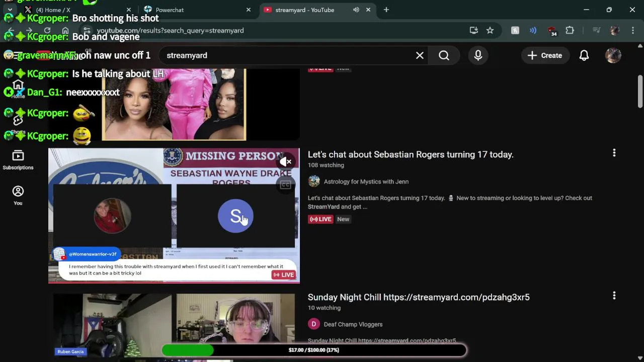Close the Home / X tab

coord(128,10)
